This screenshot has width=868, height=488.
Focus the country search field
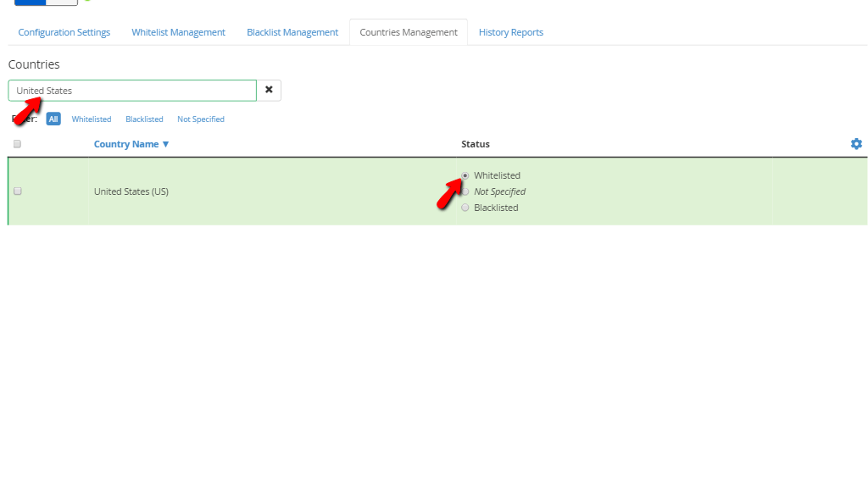click(x=132, y=91)
